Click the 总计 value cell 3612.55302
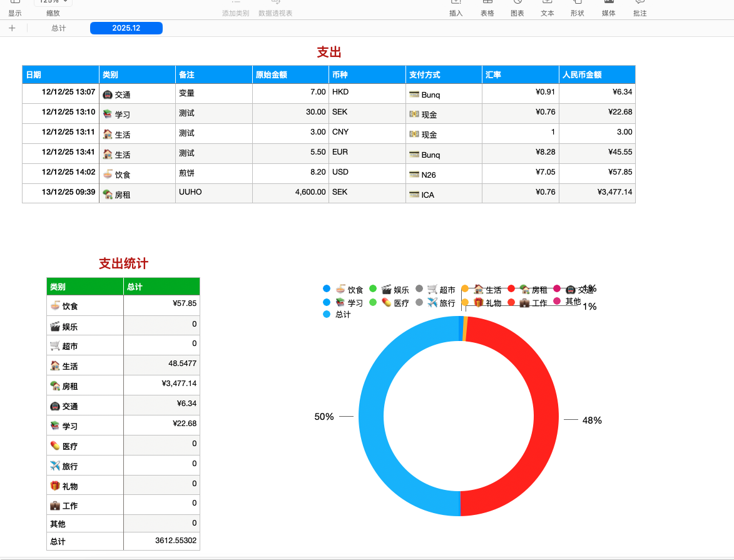This screenshot has height=560, width=734. coord(161,541)
